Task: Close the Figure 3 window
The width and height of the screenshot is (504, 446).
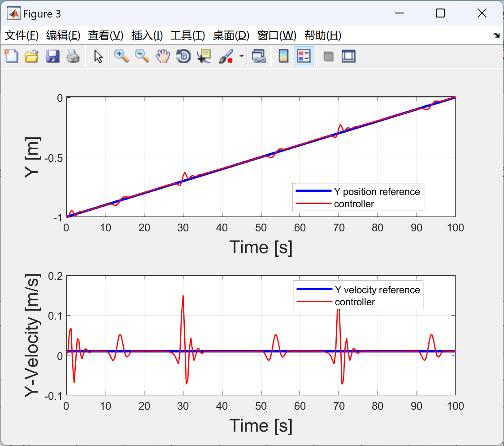Action: click(x=482, y=13)
